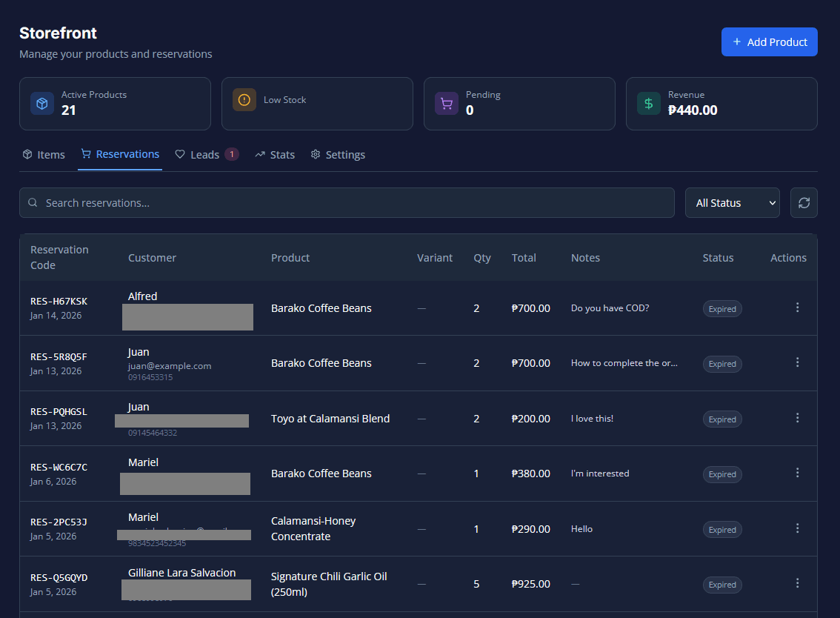Switch to the Items tab
This screenshot has height=618, width=840.
[44, 155]
